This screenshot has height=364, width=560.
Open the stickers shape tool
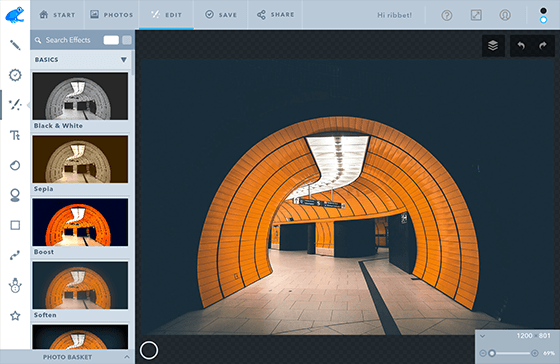(x=15, y=165)
